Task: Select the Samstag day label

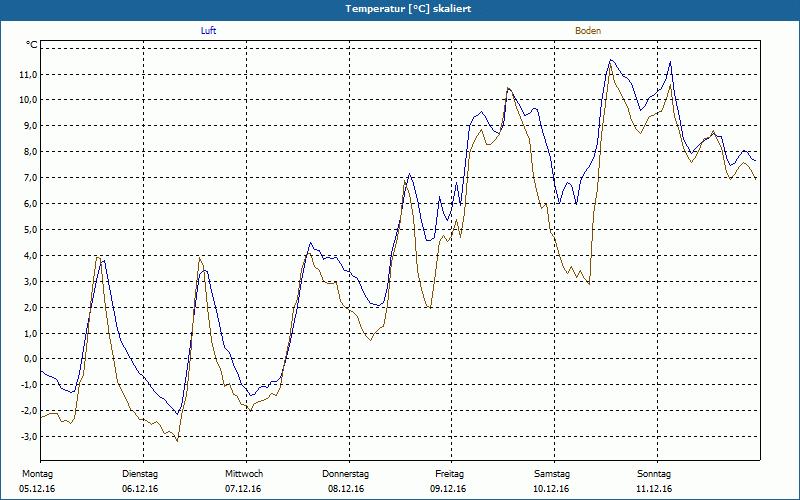Action: (552, 474)
